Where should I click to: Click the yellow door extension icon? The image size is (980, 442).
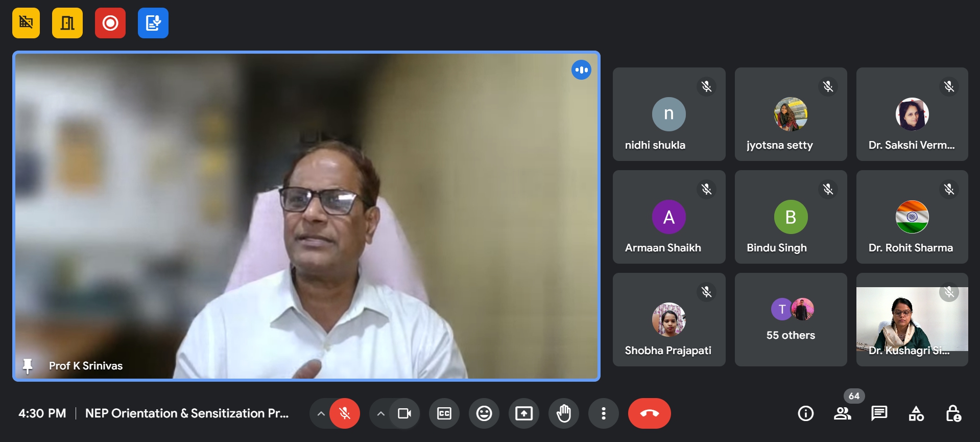click(67, 23)
